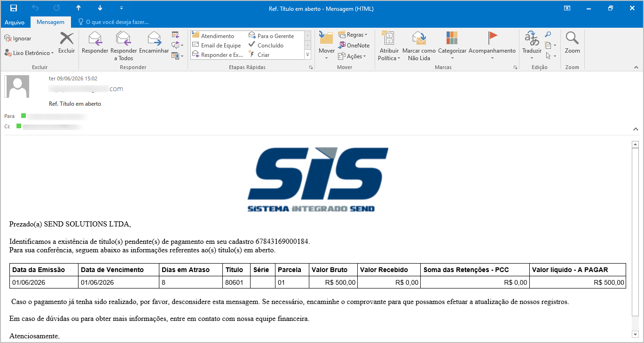Collapse the ribbon with the chevron
Viewport: 644px width, 343px height.
636,68
